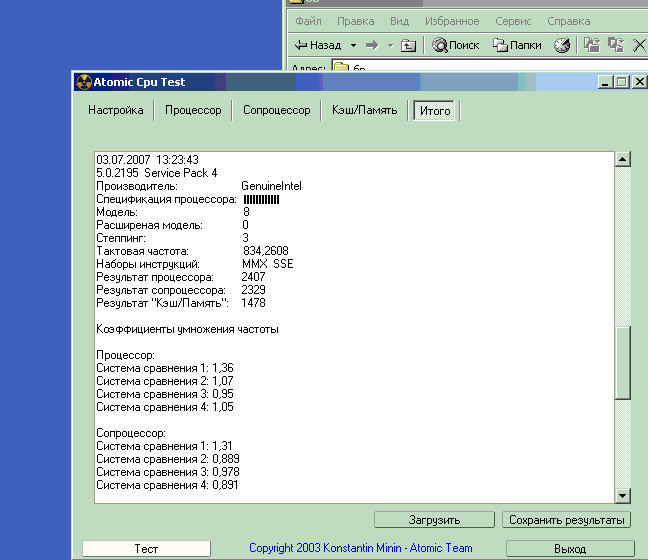The width and height of the screenshot is (648, 560).
Task: Open the Правка menu in Explorer
Action: click(355, 21)
